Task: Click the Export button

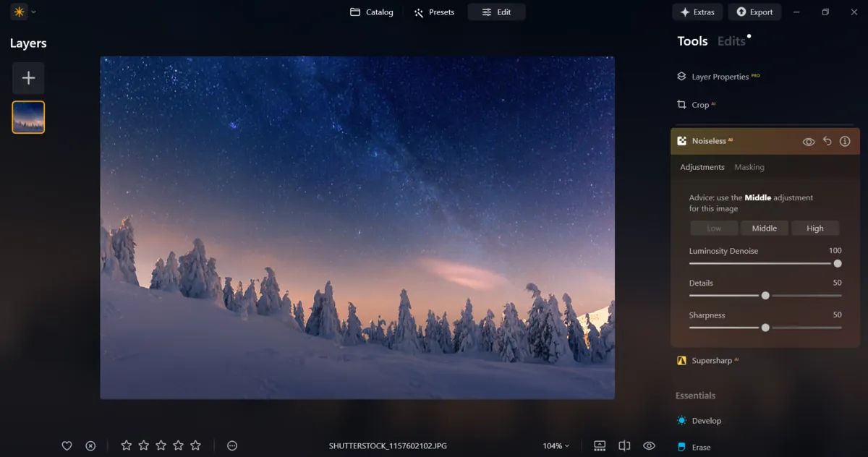Action: click(x=754, y=12)
